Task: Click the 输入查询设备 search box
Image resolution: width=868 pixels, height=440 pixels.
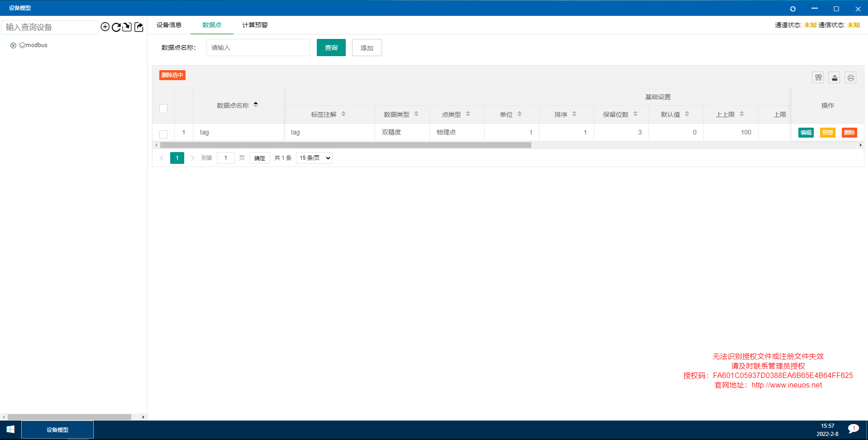Action: click(x=50, y=27)
